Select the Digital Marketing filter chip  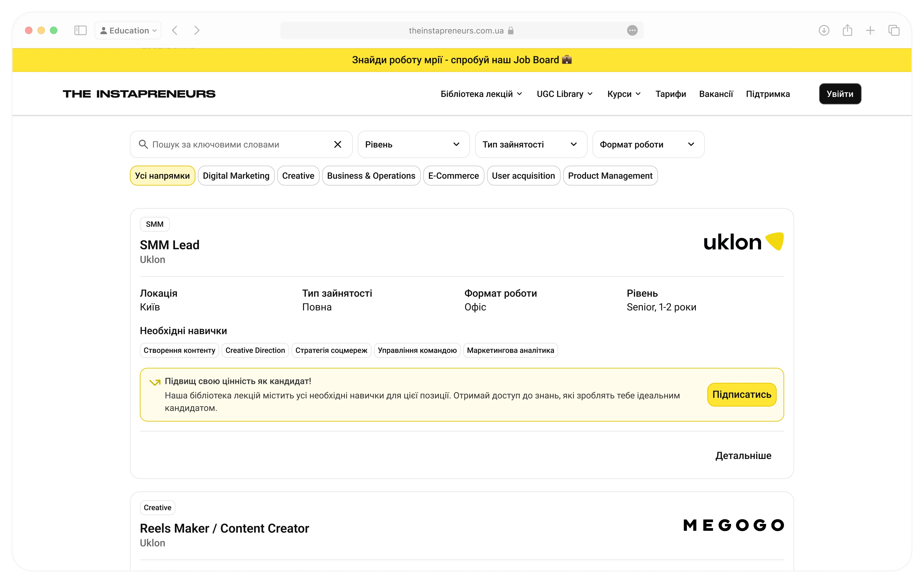(x=236, y=176)
